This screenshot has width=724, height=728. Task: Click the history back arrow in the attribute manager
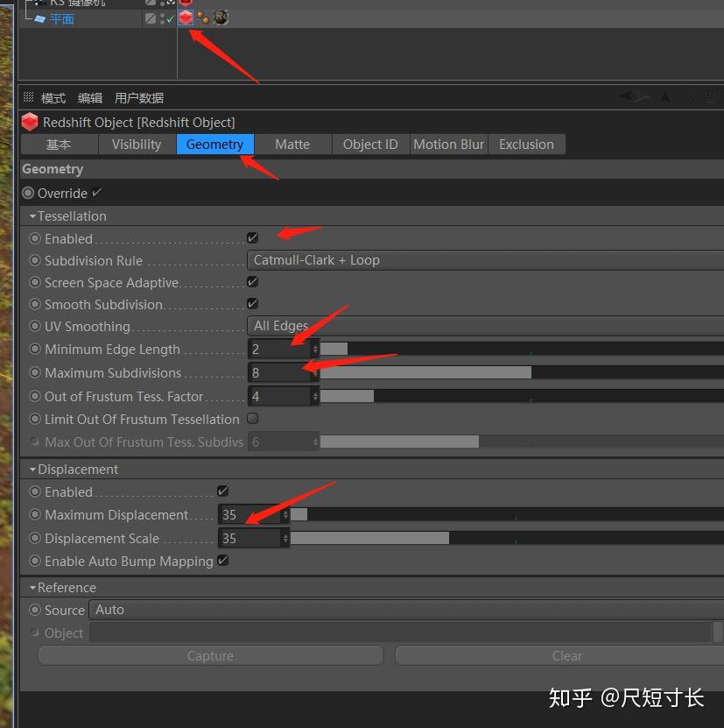pyautogui.click(x=631, y=97)
